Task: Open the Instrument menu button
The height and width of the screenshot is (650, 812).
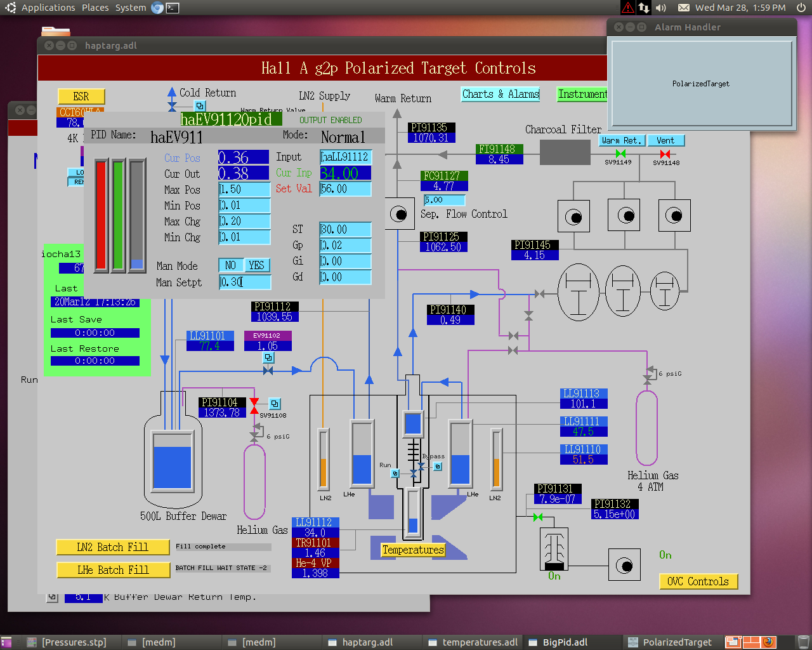Action: tap(582, 94)
